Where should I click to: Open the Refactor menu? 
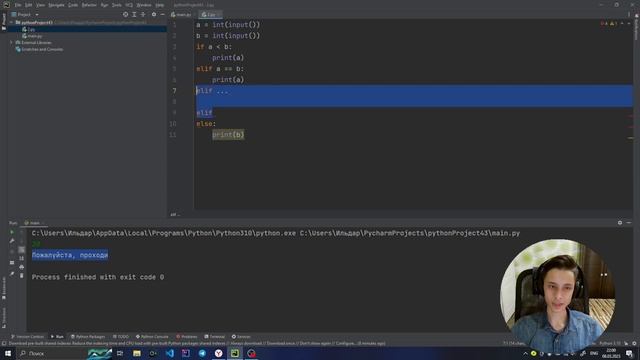tap(89, 5)
